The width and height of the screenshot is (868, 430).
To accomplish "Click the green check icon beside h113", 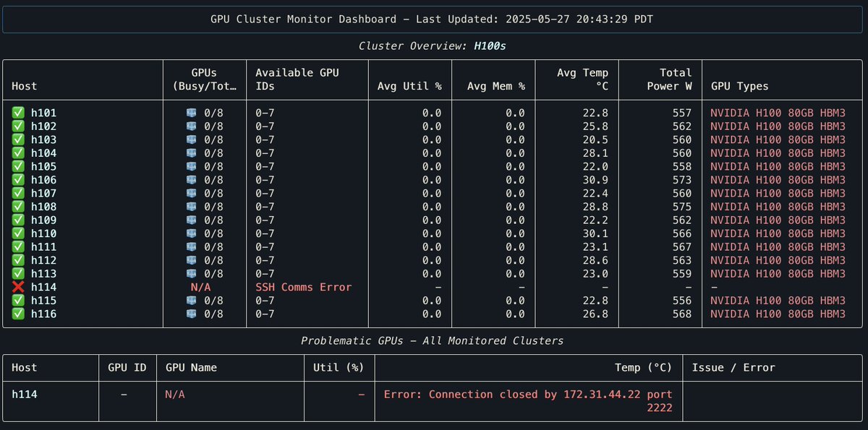I will click(x=17, y=274).
